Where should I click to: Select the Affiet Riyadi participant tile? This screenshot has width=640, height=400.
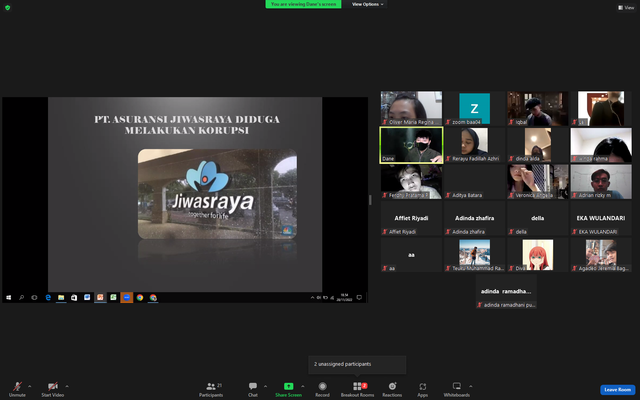coord(411,218)
